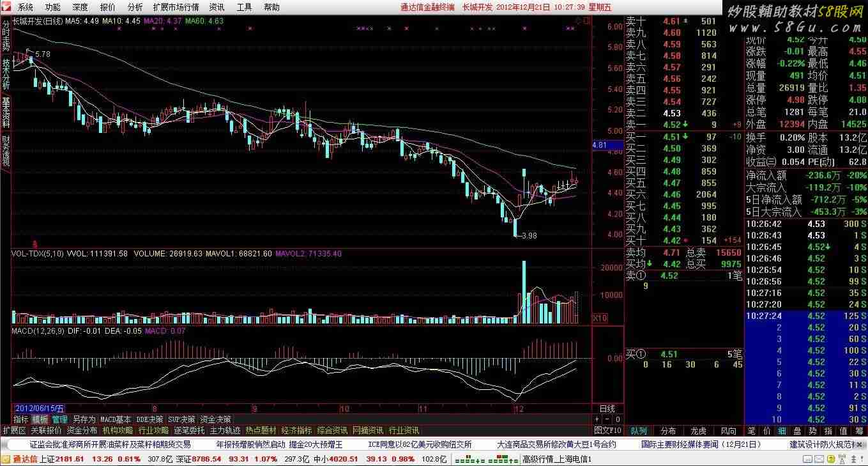Viewport: 868px width, 466px height.
Task: Open the 扩展市场行情 menu
Action: coord(176,7)
